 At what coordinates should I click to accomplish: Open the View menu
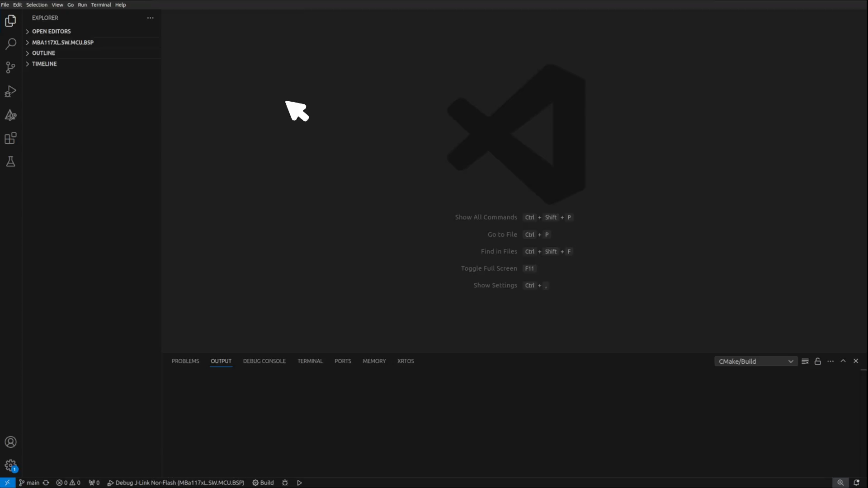pyautogui.click(x=57, y=5)
